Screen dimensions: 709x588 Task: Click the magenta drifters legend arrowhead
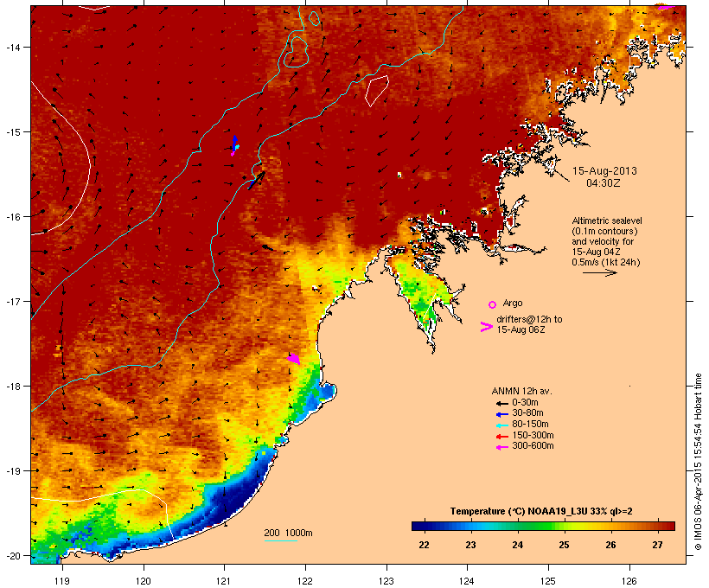tap(486, 327)
